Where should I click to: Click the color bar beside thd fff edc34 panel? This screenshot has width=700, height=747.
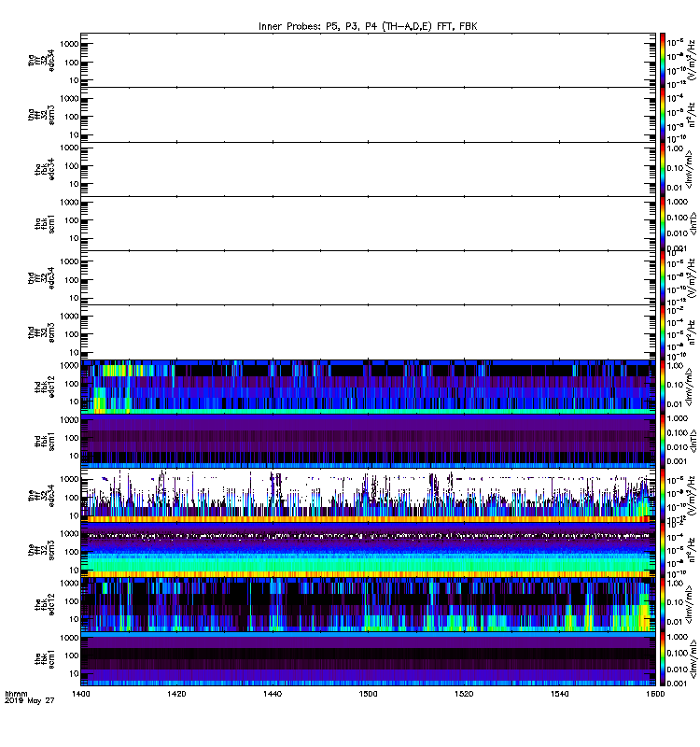(x=662, y=277)
